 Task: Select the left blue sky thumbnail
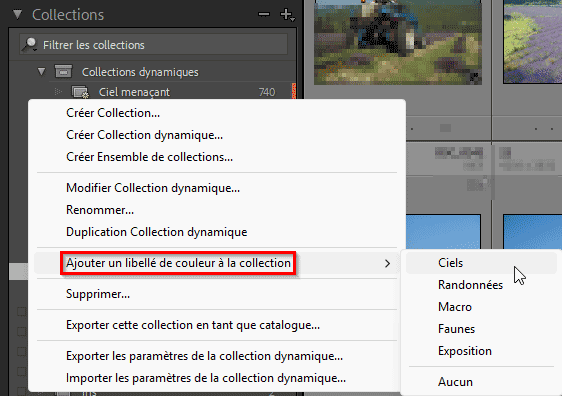(x=443, y=232)
